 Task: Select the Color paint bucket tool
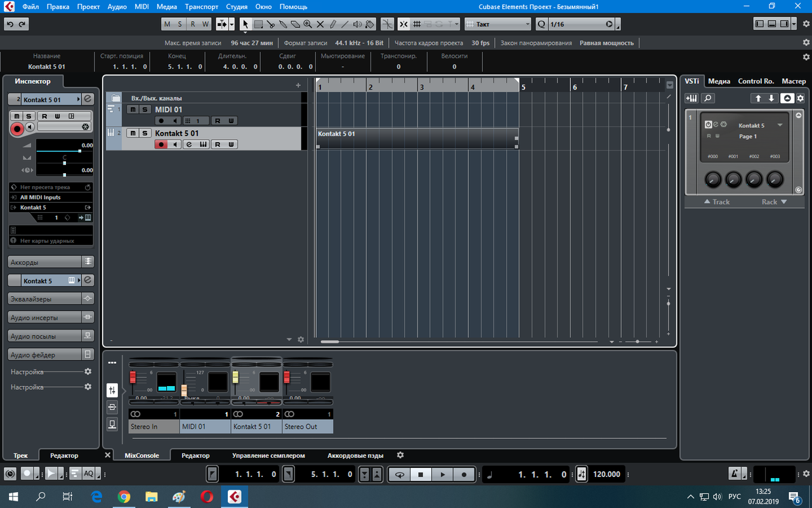pos(370,24)
